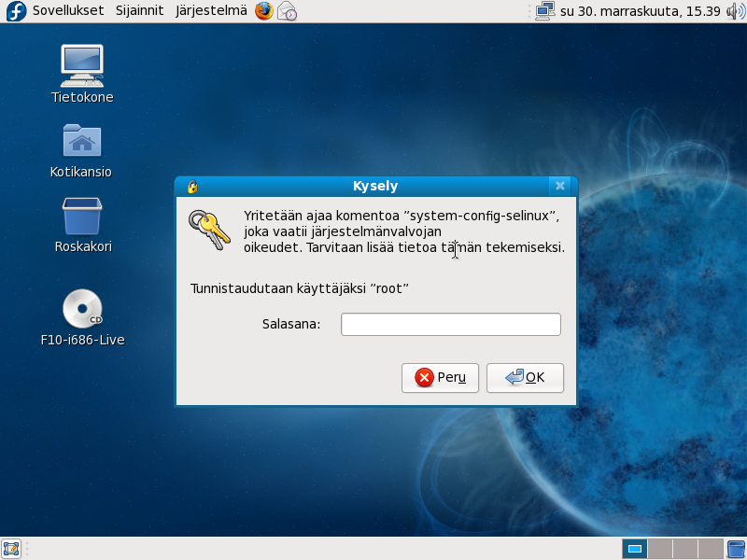Switch to the second workspace
Screen dimensions: 747x560
click(659, 549)
